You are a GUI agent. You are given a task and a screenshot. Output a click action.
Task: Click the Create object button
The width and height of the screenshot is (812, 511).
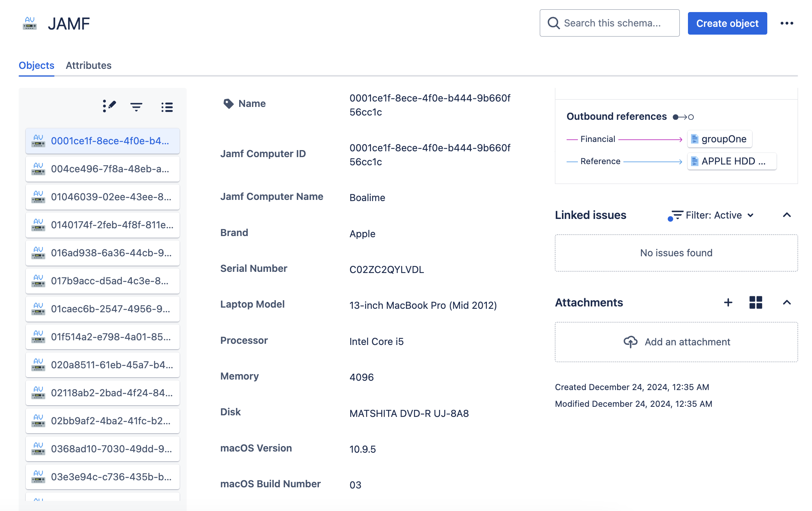click(727, 23)
